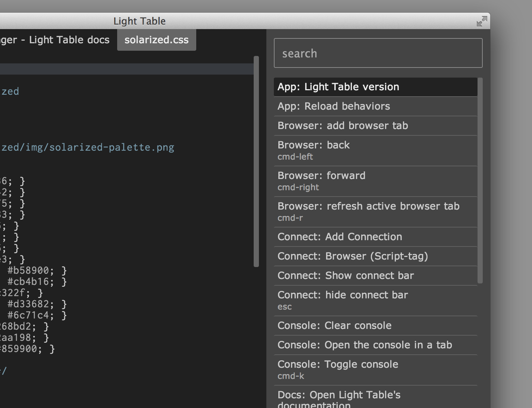Run Connect: Add Connection command
This screenshot has height=408, width=532.
(375, 237)
